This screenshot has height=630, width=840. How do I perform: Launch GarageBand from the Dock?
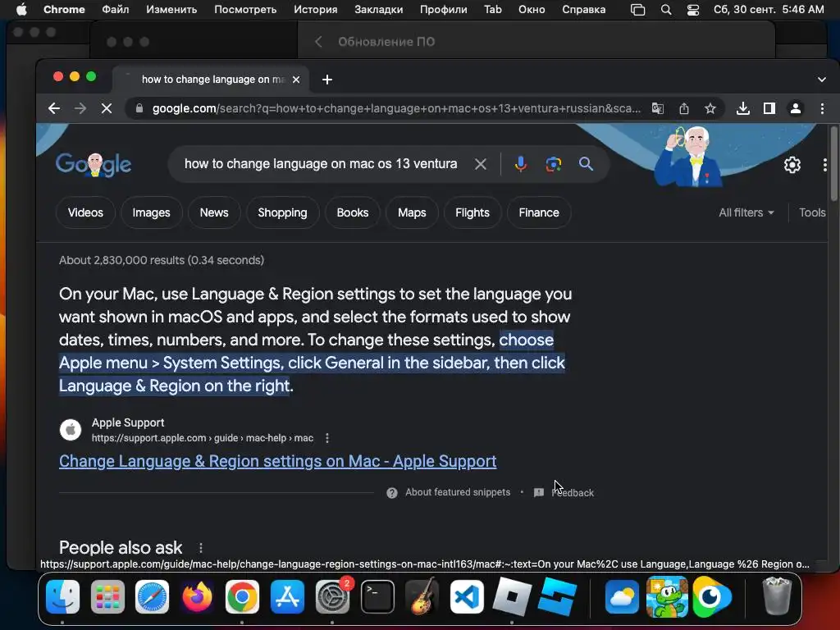point(422,596)
